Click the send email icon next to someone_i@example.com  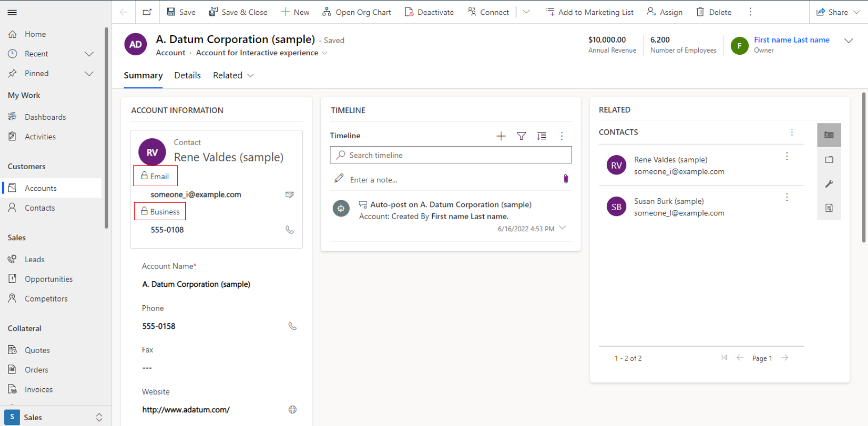290,195
